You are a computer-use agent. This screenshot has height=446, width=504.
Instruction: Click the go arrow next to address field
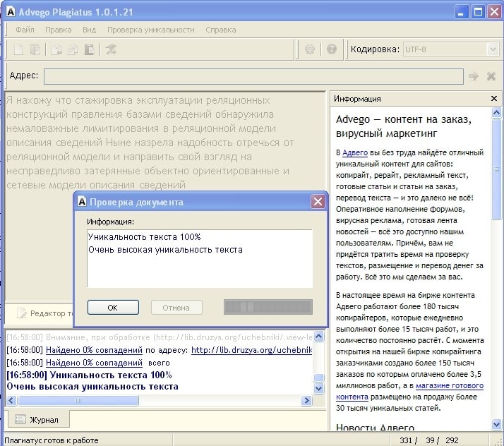[474, 76]
